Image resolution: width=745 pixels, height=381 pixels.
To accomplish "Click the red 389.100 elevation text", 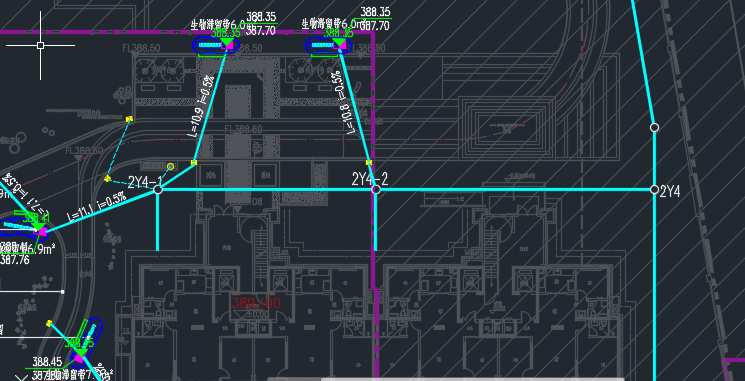I will pos(256,303).
